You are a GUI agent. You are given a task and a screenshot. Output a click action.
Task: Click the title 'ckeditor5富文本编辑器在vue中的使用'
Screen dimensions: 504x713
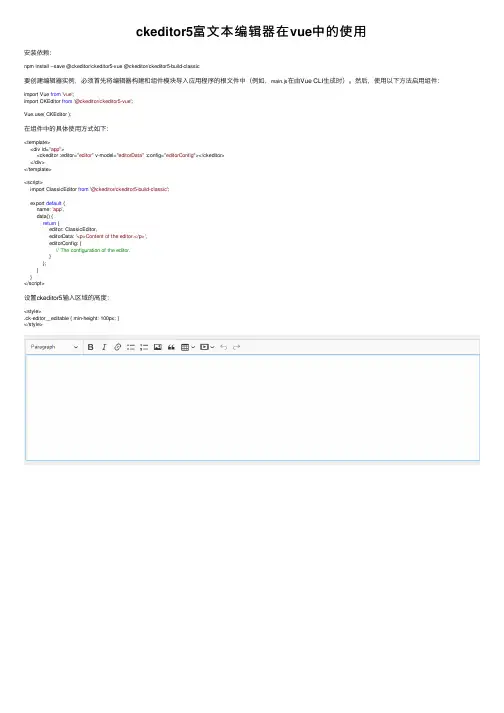click(251, 31)
